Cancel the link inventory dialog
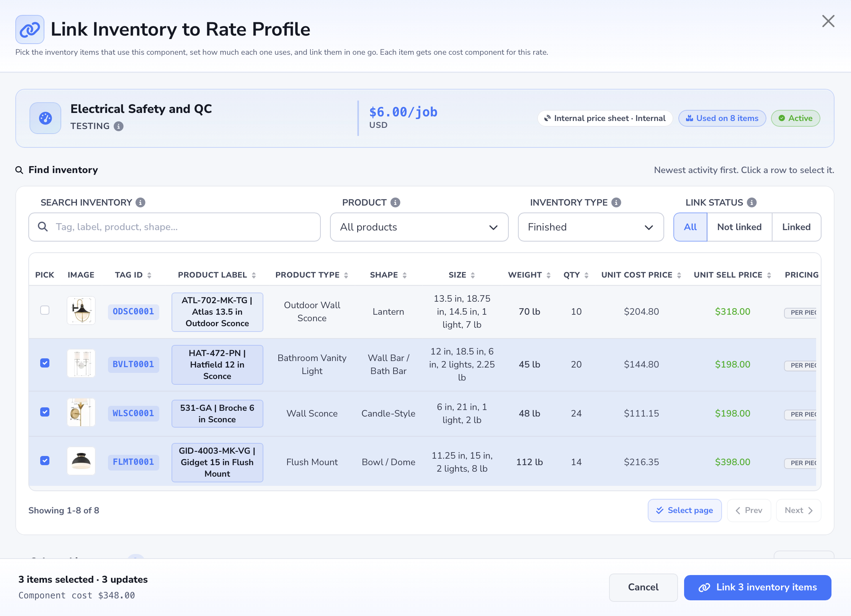 coord(643,587)
